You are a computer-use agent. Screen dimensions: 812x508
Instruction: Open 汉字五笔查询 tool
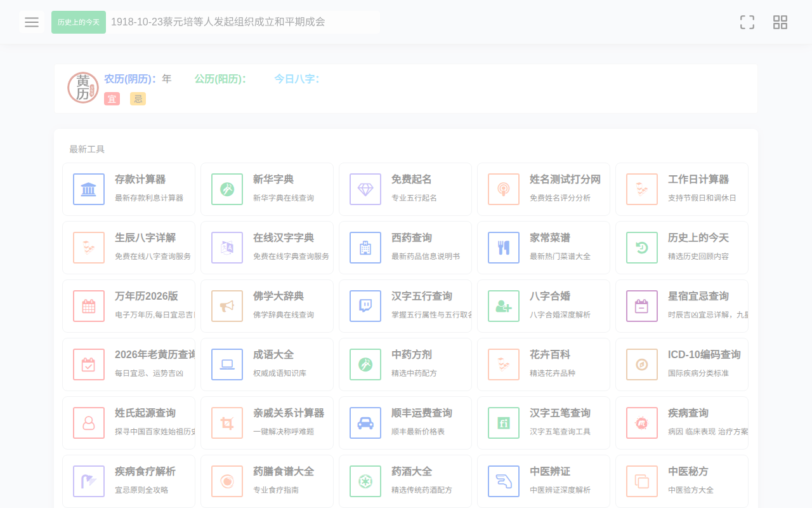point(544,423)
